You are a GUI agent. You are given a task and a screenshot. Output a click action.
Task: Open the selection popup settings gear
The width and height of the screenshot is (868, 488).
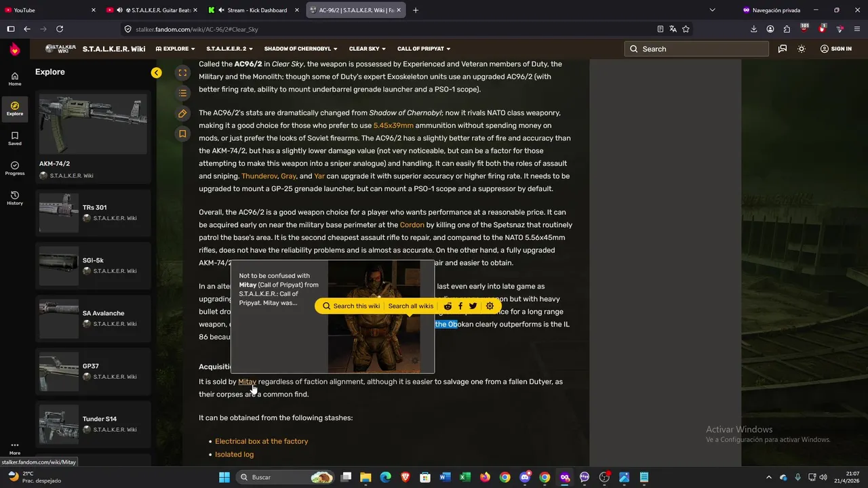tap(490, 306)
